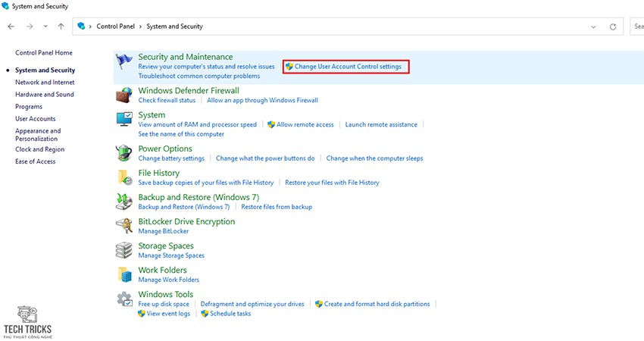Image resolution: width=644 pixels, height=341 pixels.
Task: Click Schedule tasks link
Action: [230, 314]
